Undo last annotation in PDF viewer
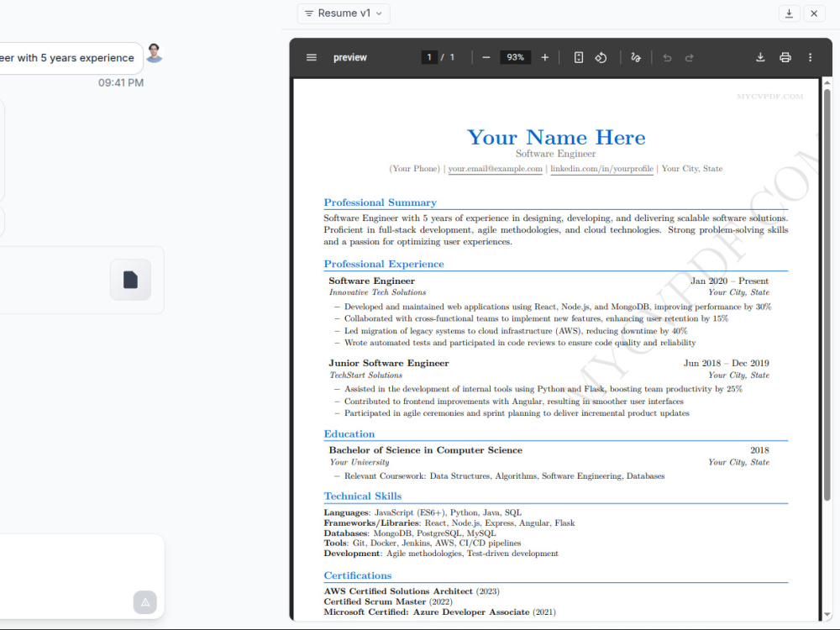Viewport: 840px width, 630px height. pyautogui.click(x=667, y=57)
